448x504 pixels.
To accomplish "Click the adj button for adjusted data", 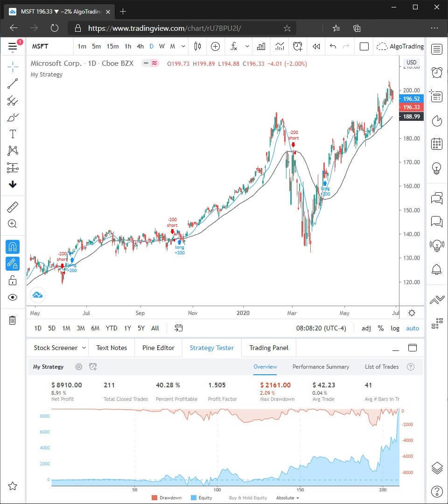I will point(366,328).
